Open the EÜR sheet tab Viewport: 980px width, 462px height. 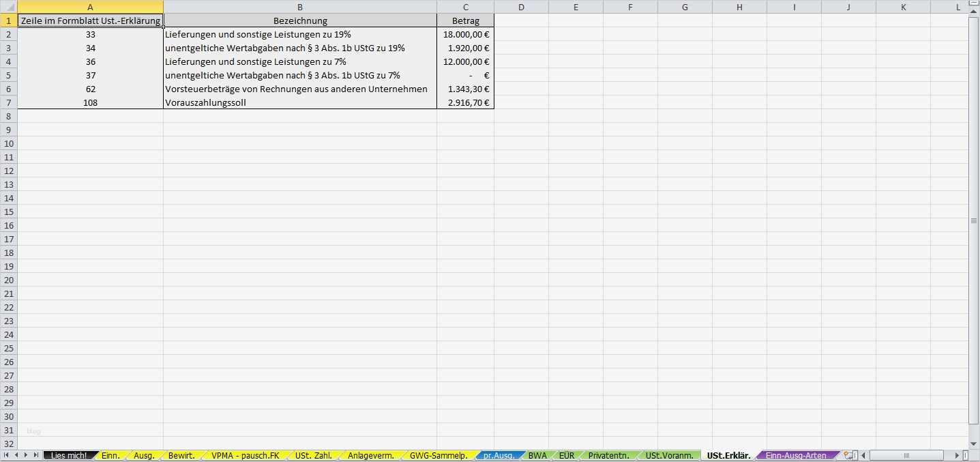click(x=567, y=455)
